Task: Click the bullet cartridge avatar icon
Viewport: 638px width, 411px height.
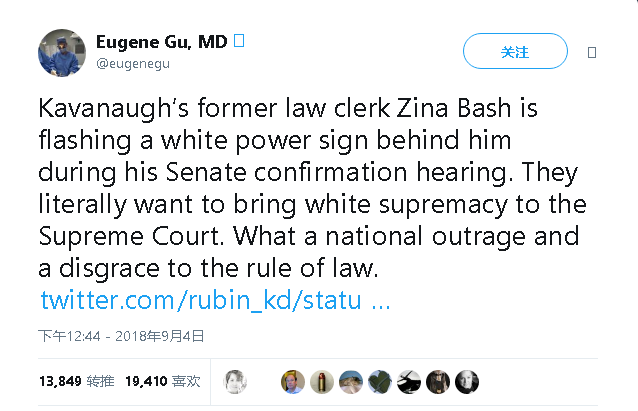Action: (322, 382)
